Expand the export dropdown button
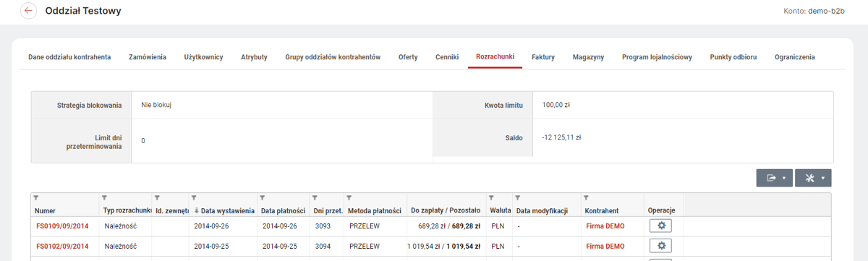The height and width of the screenshot is (261, 868). [x=774, y=178]
